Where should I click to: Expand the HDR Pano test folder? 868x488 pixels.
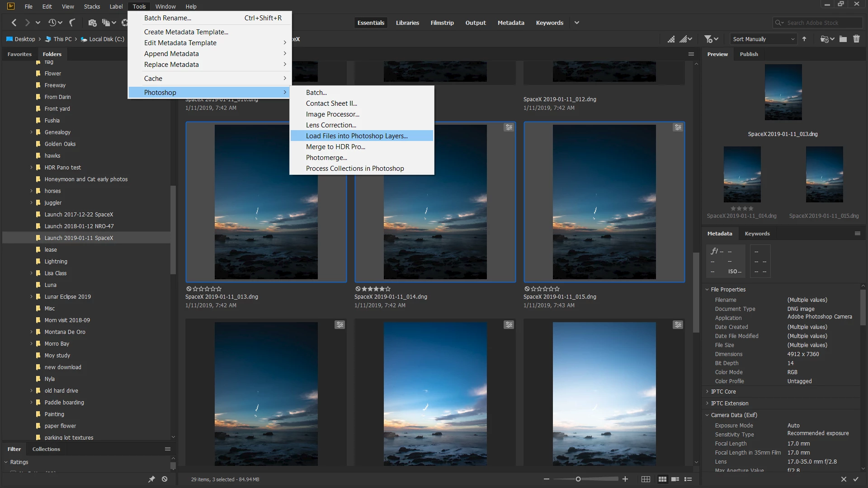tap(32, 168)
